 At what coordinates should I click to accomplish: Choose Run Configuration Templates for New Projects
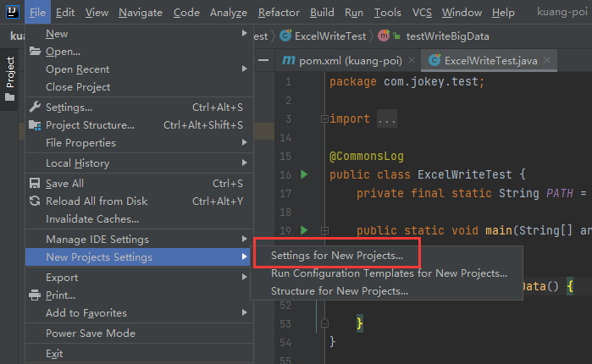[386, 273]
